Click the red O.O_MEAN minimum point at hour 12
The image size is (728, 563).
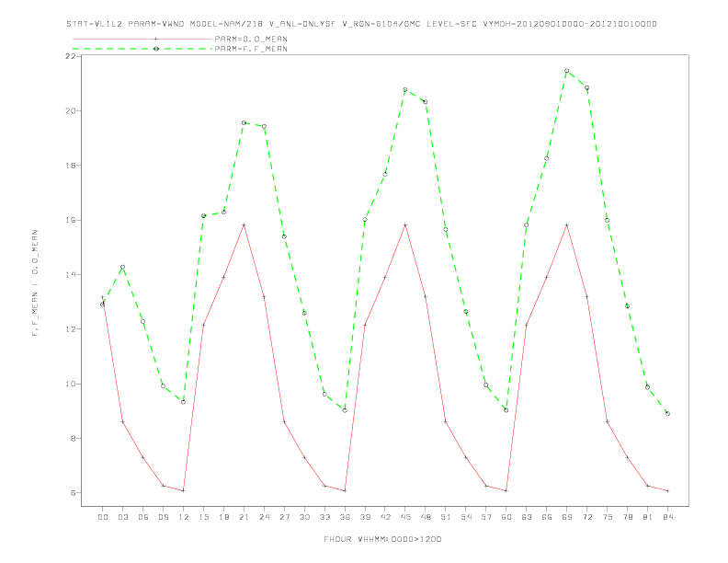pyautogui.click(x=184, y=490)
